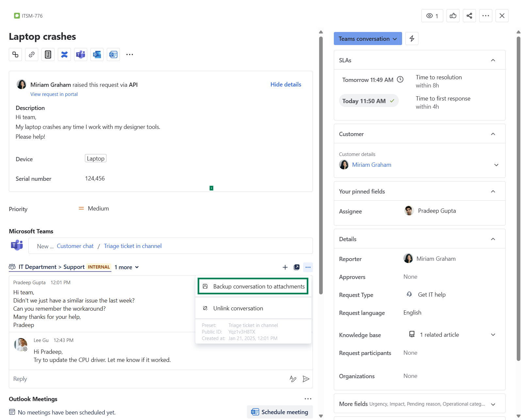Choose Unlink conversation menu item

[x=238, y=308]
